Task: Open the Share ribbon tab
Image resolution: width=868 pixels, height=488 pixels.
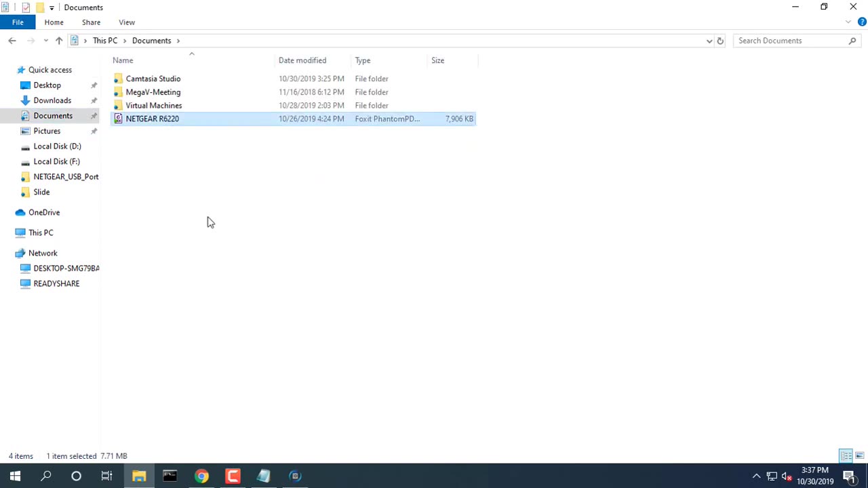Action: (91, 22)
